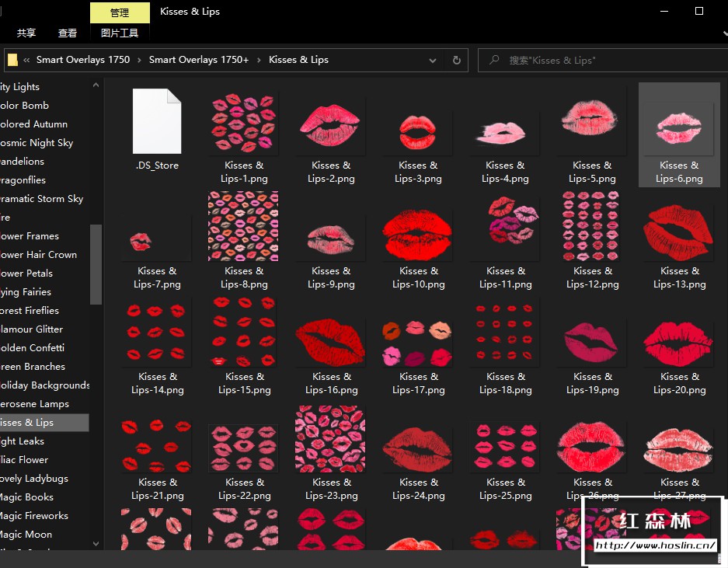Open Glamour Glitter folder in sidebar

tap(32, 329)
